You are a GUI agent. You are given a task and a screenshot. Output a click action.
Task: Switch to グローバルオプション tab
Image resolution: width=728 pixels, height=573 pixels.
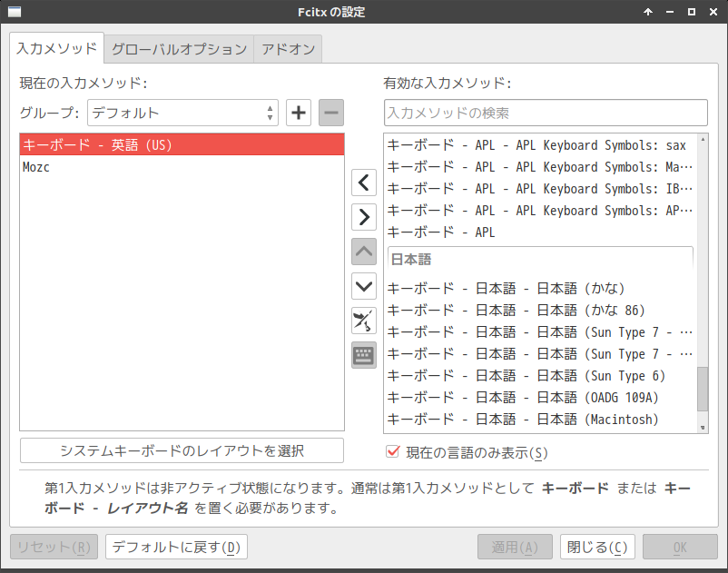179,49
